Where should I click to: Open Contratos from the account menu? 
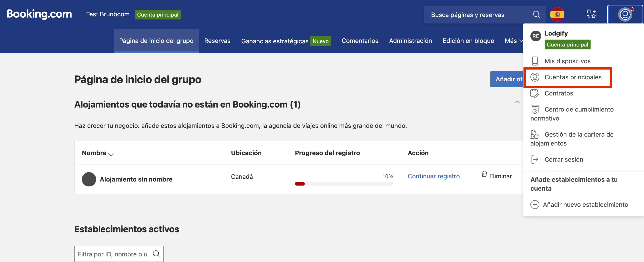tap(559, 93)
